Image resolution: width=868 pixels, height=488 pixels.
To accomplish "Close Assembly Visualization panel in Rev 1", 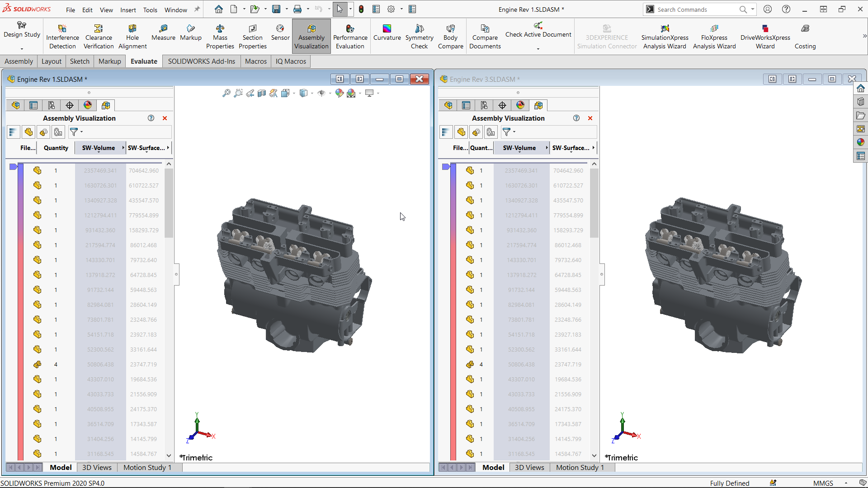I will tap(165, 118).
